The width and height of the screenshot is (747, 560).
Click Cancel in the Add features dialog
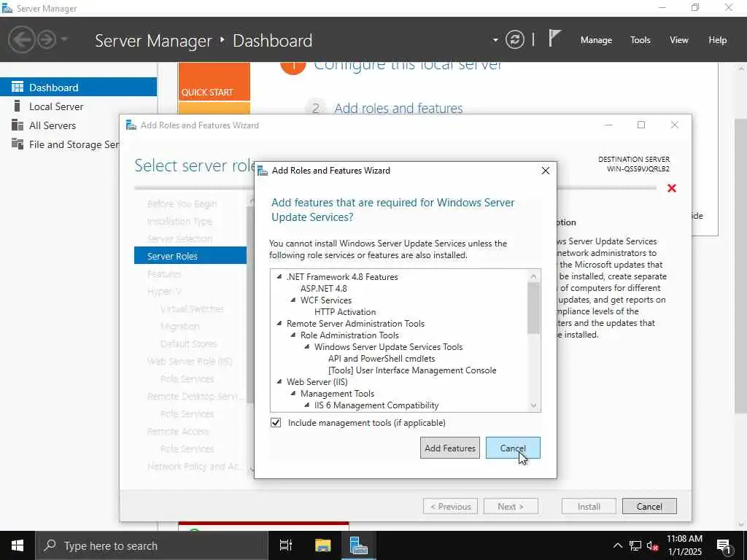pyautogui.click(x=513, y=448)
